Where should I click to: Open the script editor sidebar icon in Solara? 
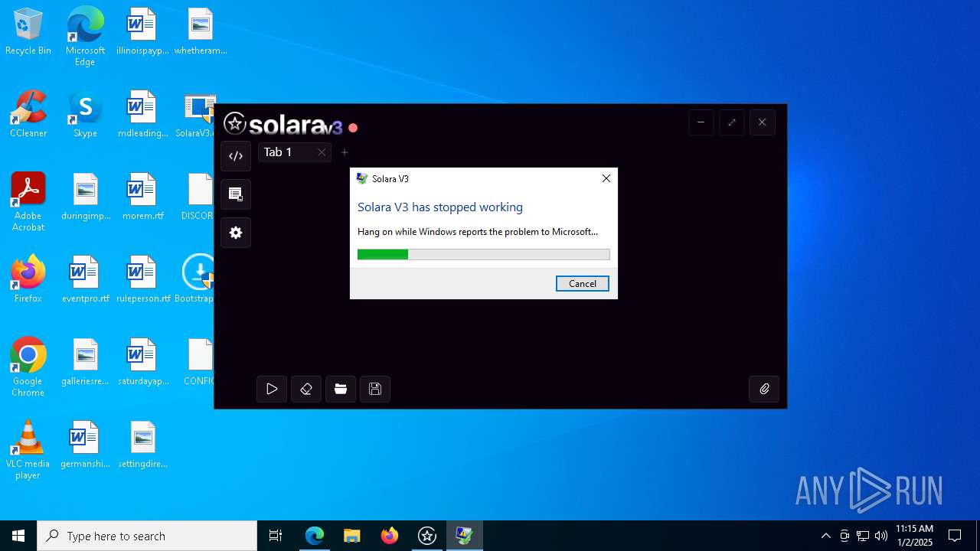tap(236, 156)
